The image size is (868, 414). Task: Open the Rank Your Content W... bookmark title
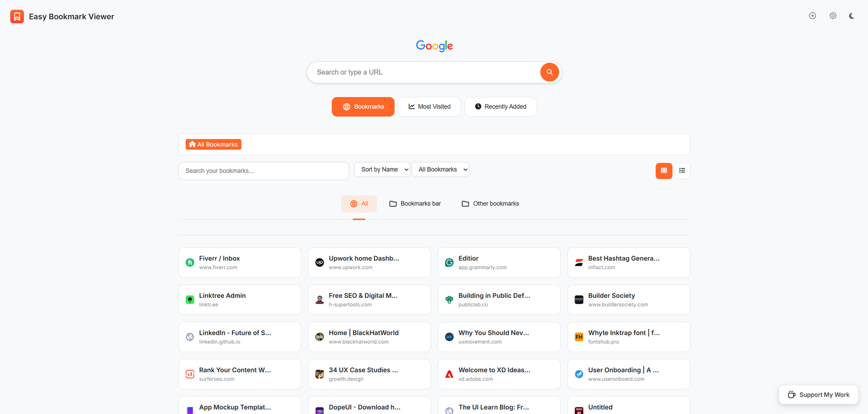tap(235, 370)
